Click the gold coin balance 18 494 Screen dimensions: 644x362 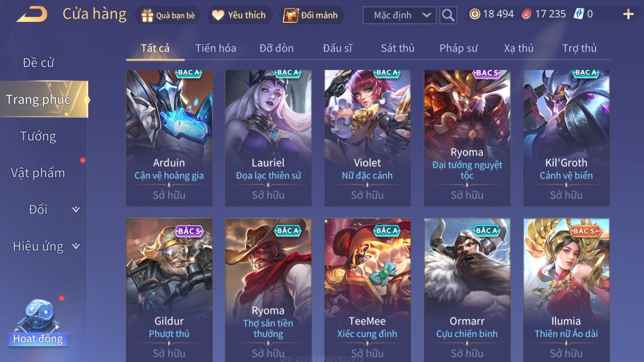coord(492,14)
